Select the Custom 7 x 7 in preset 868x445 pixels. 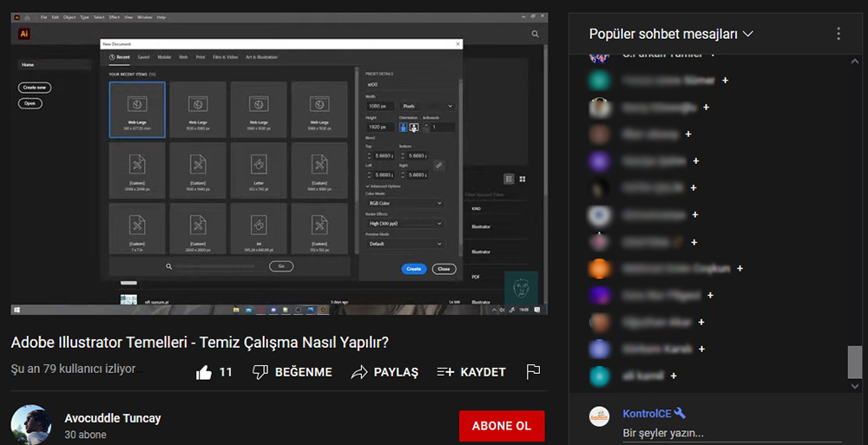pos(137,229)
